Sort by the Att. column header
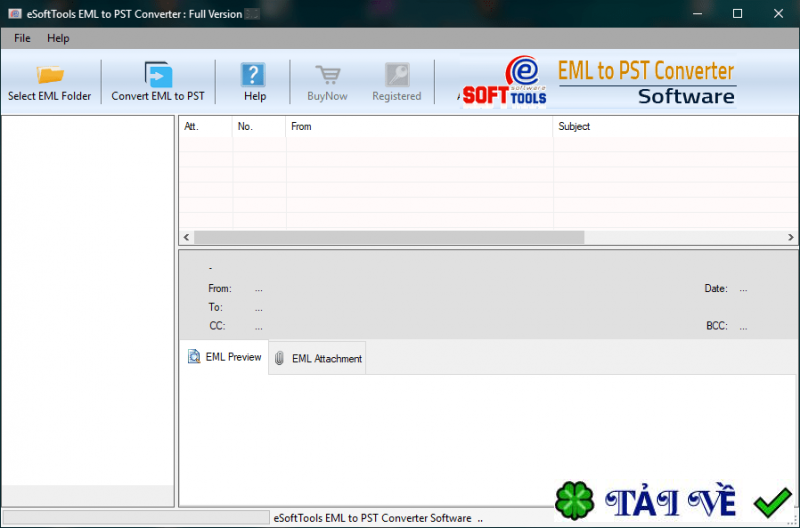The image size is (800, 528). click(205, 127)
